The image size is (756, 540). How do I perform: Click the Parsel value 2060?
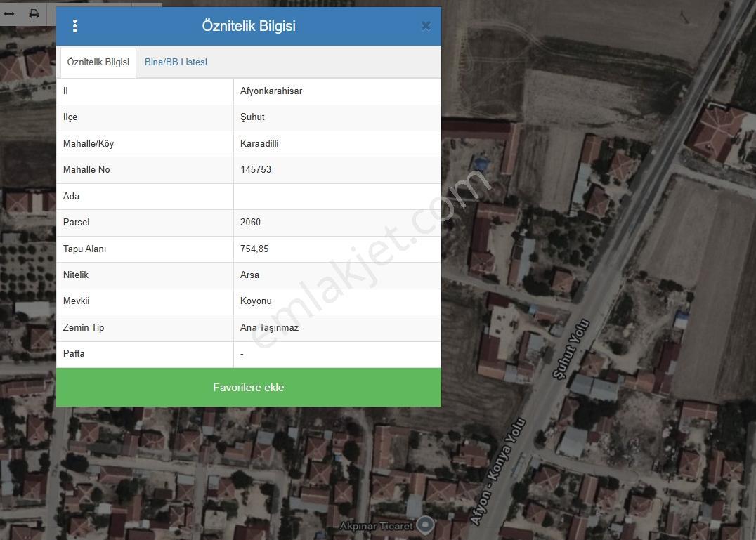(250, 222)
